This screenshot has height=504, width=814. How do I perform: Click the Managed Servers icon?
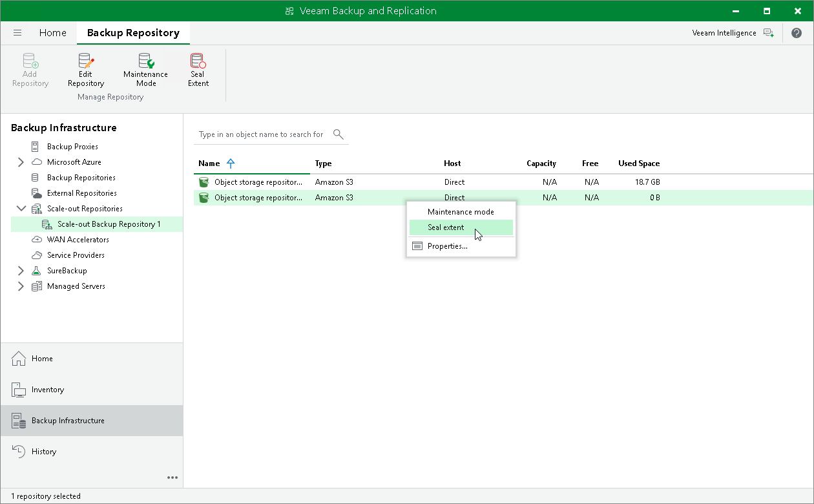coord(37,286)
